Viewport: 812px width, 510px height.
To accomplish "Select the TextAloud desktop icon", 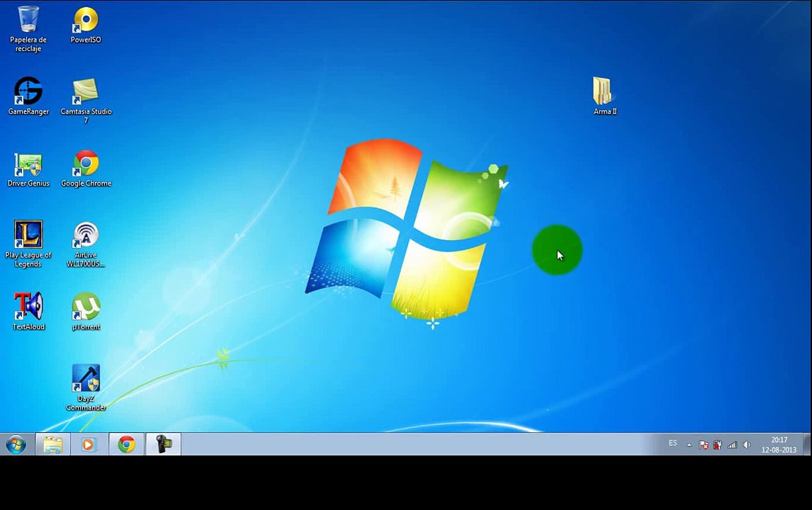I will point(28,311).
